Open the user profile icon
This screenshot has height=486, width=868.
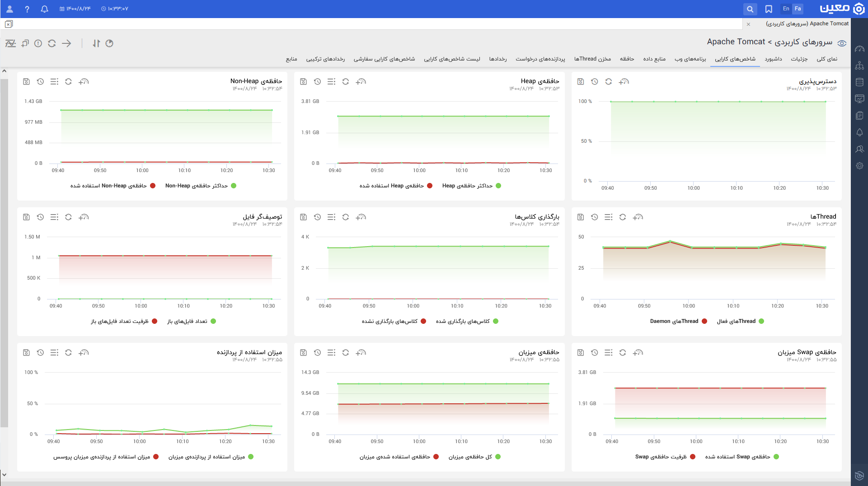tap(9, 9)
